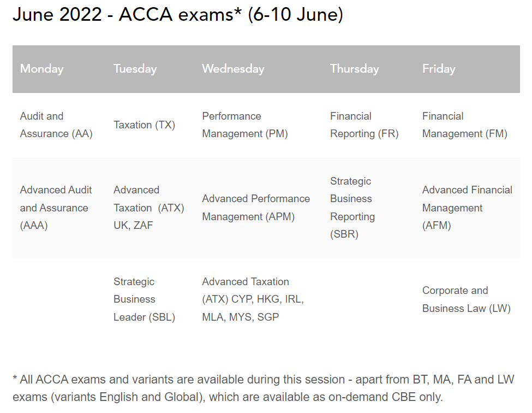Viewport: 532px width, 413px height.
Task: Click the Wednesday column header
Action: coord(233,69)
